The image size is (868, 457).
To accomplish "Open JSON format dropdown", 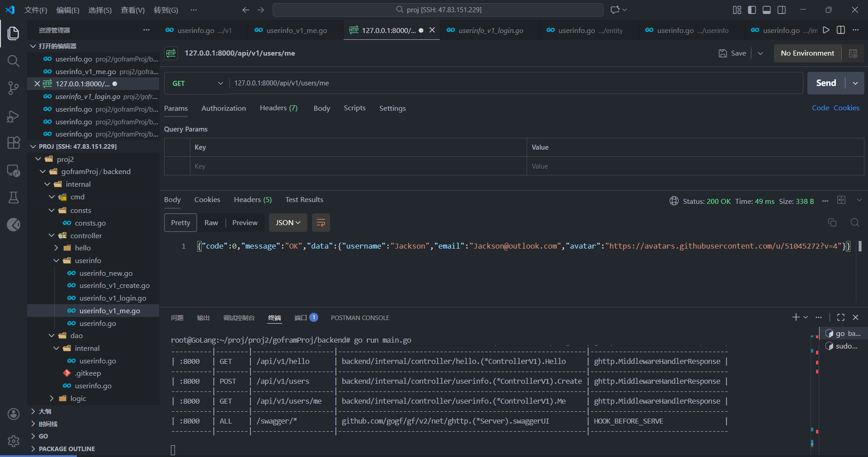I will [288, 223].
